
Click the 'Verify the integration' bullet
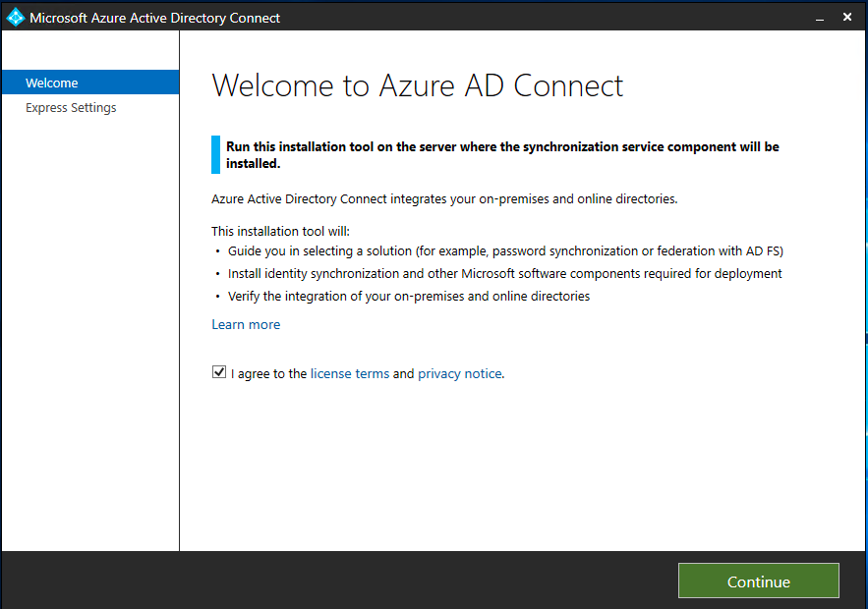[x=409, y=297]
